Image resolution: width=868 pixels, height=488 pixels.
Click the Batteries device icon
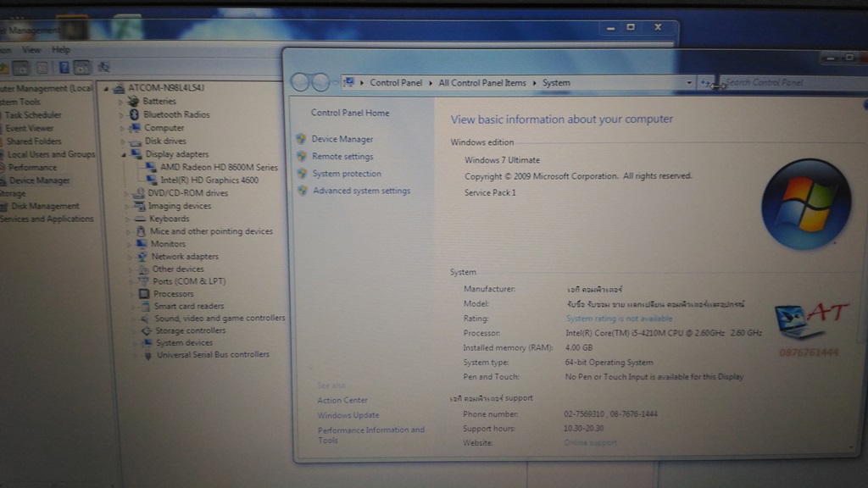[x=135, y=102]
